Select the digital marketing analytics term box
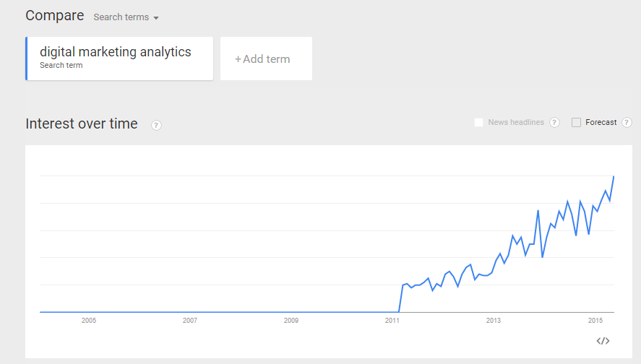The height and width of the screenshot is (364, 641). (119, 58)
